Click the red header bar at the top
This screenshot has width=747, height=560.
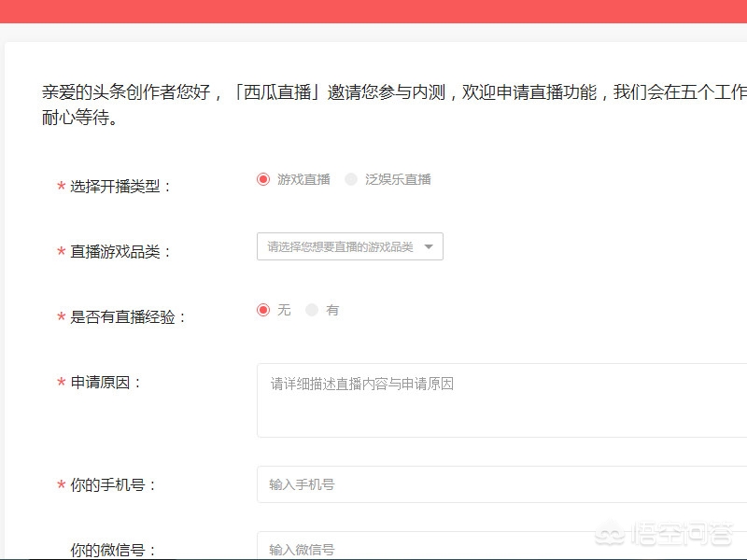coord(373,13)
